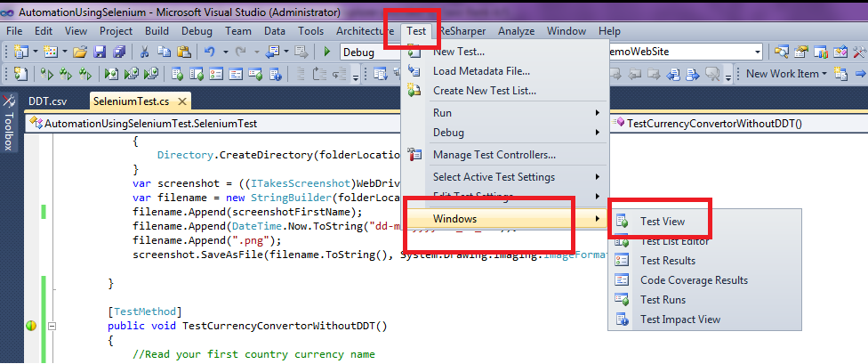868x364 pixels.
Task: Select Test Results in Windows submenu
Action: 704,261
